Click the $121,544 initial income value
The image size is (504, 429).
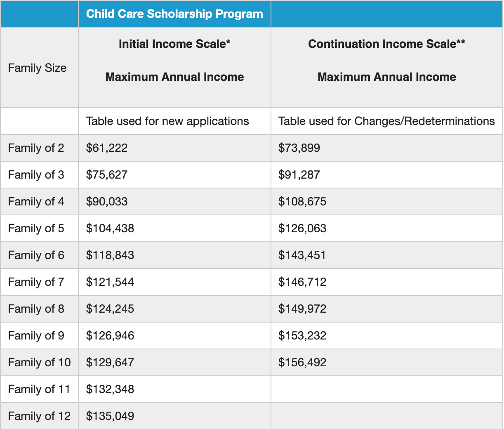click(x=110, y=282)
